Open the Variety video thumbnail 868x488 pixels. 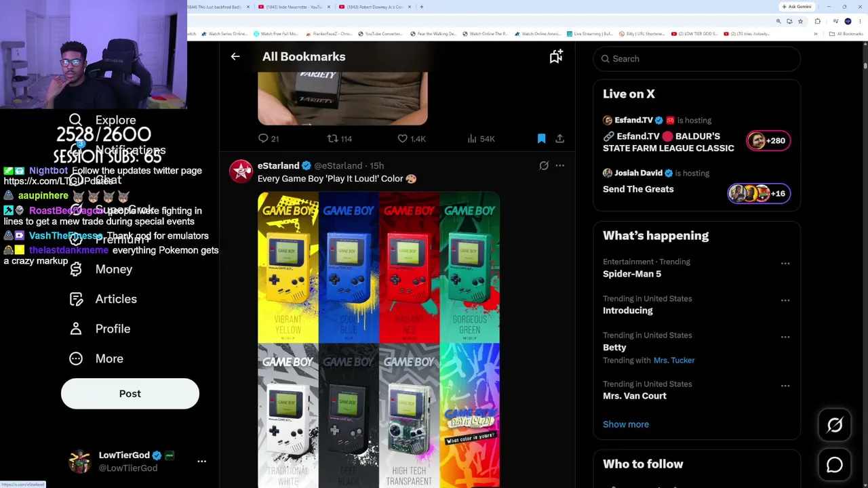342,98
